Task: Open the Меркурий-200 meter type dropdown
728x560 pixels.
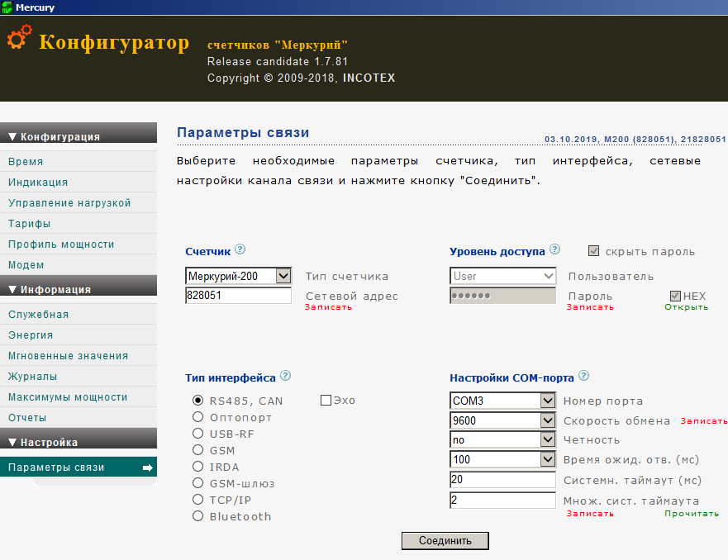Action: coord(238,276)
